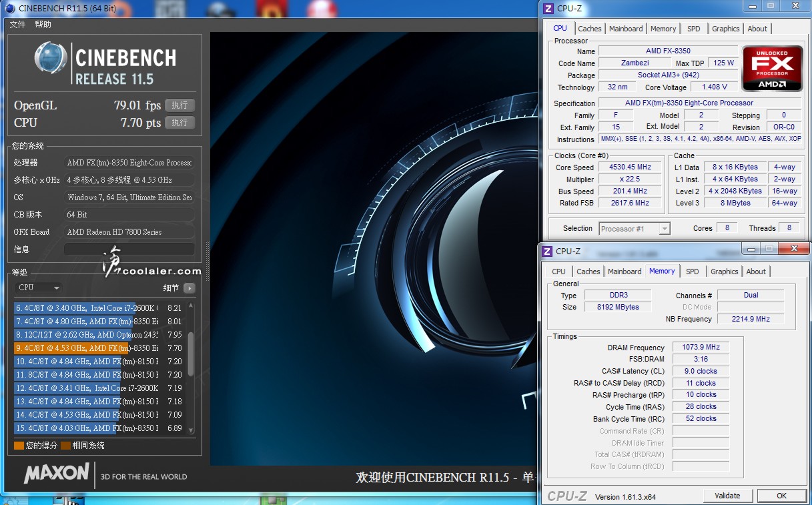This screenshot has height=505, width=812.
Task: Click the Core Voltage value 1.408 V
Action: tap(714, 87)
